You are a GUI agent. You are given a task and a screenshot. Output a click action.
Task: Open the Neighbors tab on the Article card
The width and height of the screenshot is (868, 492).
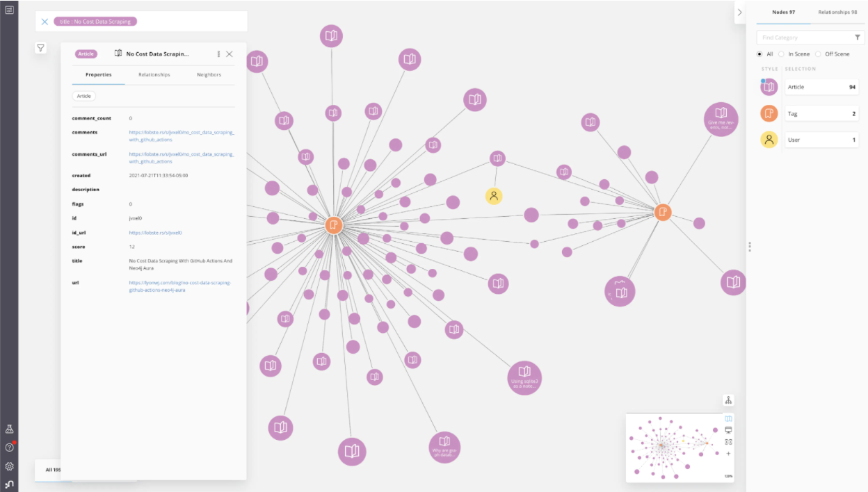pos(209,74)
